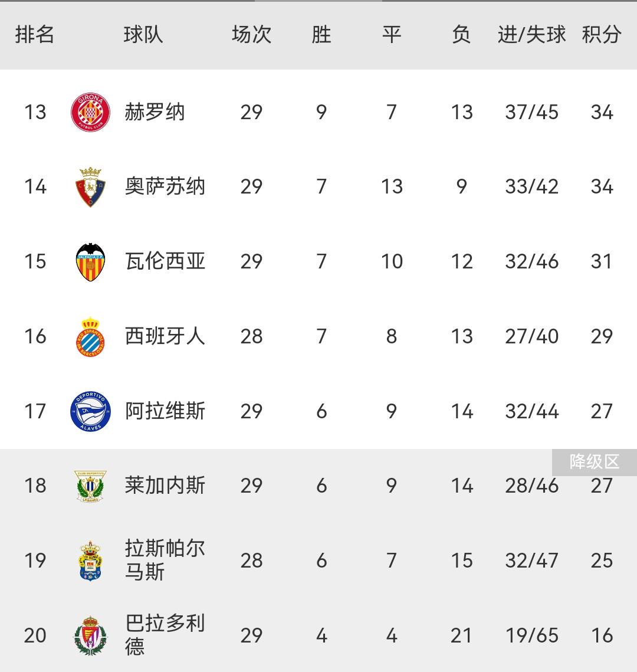Select the Espanyol club crest
The height and width of the screenshot is (672, 637).
90,336
